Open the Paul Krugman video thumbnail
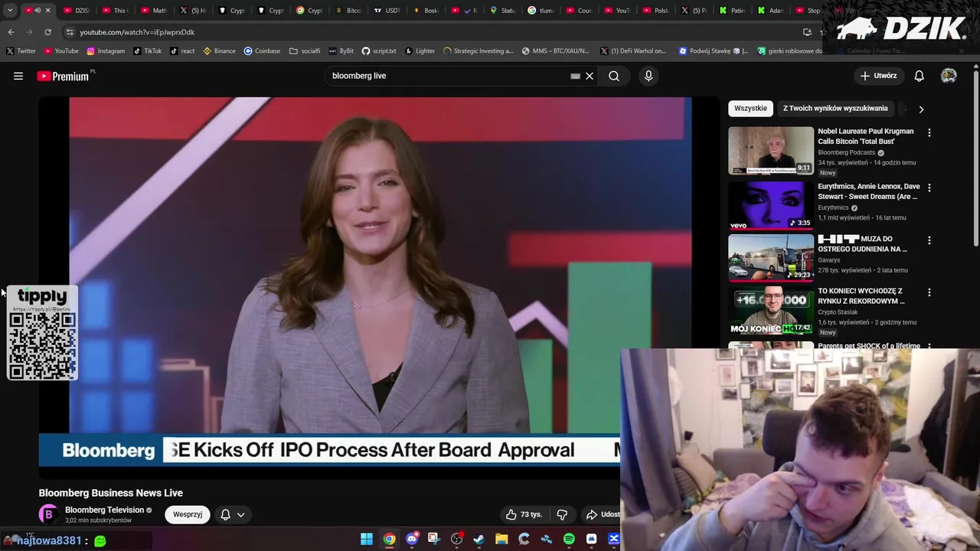This screenshot has width=980, height=551. (771, 151)
